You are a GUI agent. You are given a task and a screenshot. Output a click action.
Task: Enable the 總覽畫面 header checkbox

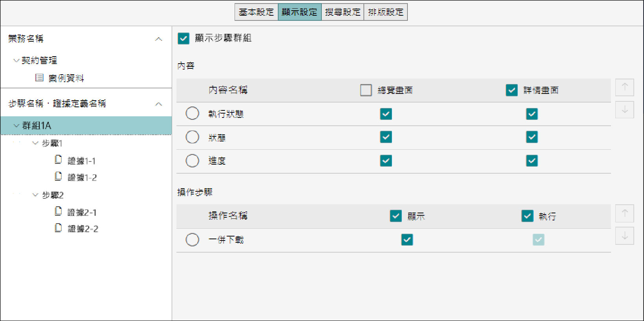pyautogui.click(x=366, y=90)
